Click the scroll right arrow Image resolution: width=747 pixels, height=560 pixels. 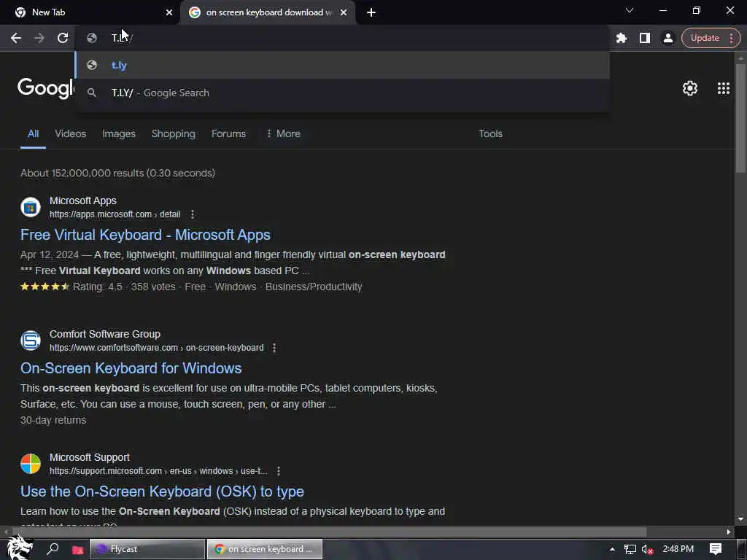(729, 532)
